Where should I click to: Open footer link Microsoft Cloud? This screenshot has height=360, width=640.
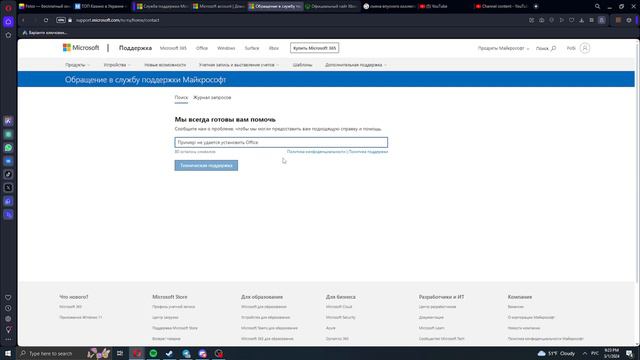click(x=339, y=307)
